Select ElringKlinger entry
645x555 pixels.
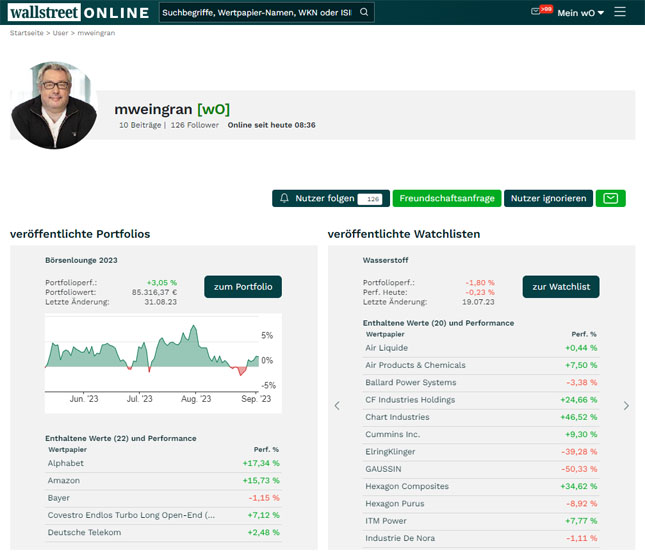[481, 452]
